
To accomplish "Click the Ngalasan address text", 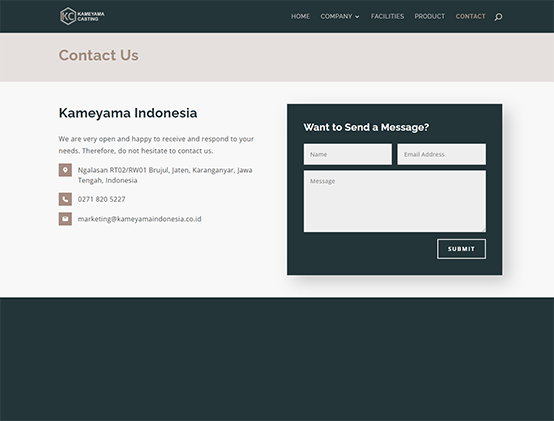I will pyautogui.click(x=165, y=175).
